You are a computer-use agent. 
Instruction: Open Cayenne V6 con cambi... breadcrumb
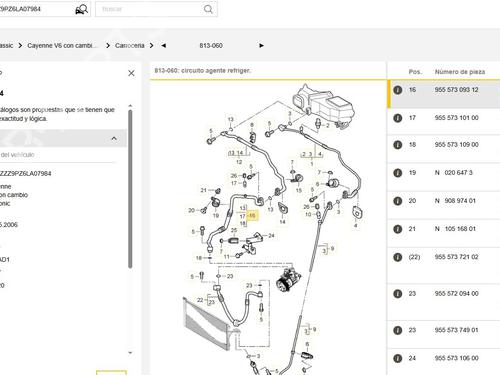(x=63, y=46)
